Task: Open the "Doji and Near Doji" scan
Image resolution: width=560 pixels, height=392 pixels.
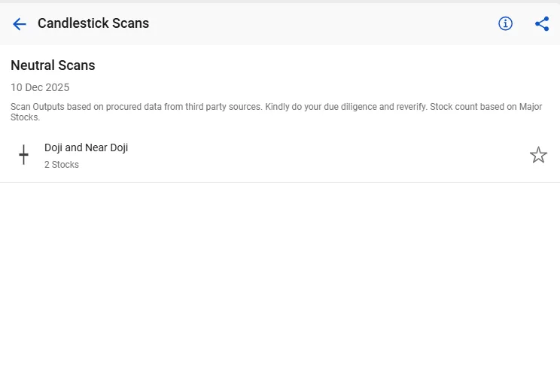Action: 86,147
